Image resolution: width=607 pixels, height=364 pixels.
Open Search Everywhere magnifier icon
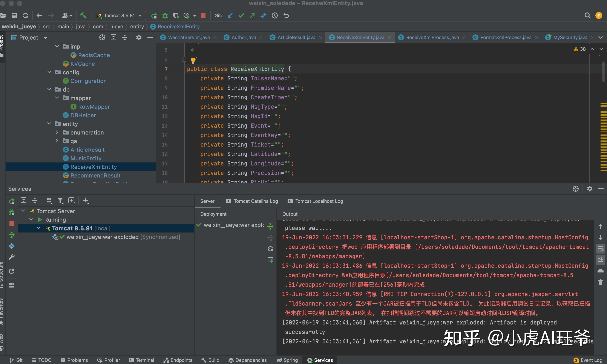pos(587,15)
